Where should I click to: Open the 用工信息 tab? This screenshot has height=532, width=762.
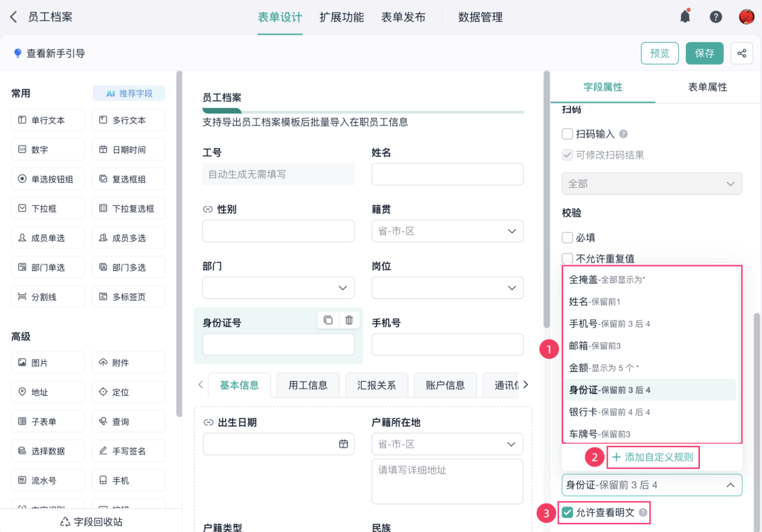[x=308, y=385]
